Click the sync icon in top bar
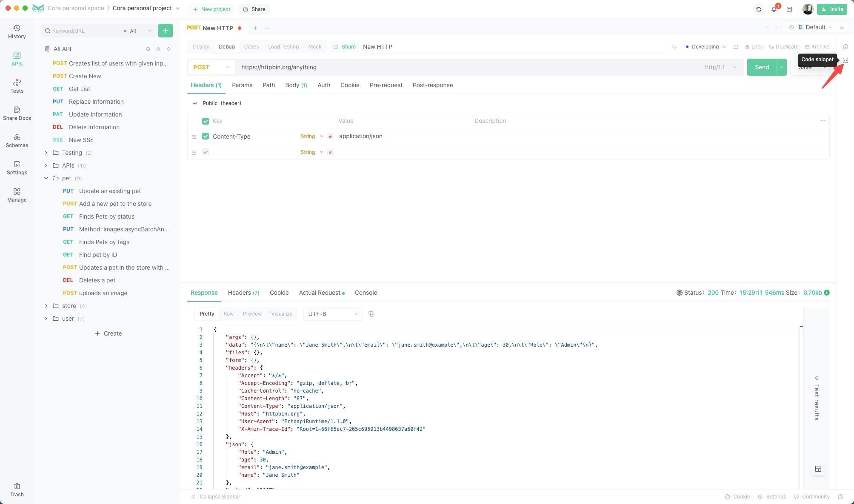Image resolution: width=854 pixels, height=504 pixels. point(759,9)
